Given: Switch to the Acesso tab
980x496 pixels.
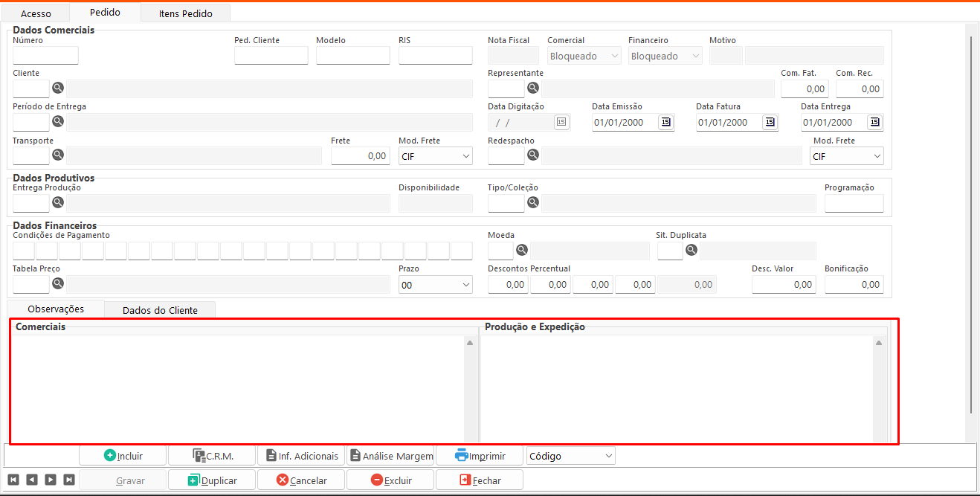Looking at the screenshot, I should [x=36, y=13].
